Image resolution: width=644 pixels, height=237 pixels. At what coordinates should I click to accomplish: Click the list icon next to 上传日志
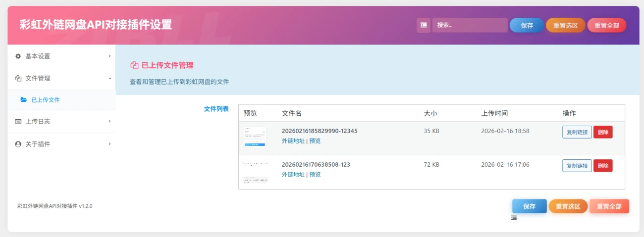[18, 122]
